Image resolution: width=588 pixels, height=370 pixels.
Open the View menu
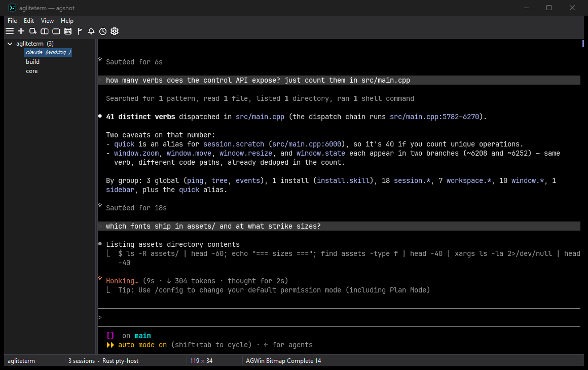[x=47, y=21]
